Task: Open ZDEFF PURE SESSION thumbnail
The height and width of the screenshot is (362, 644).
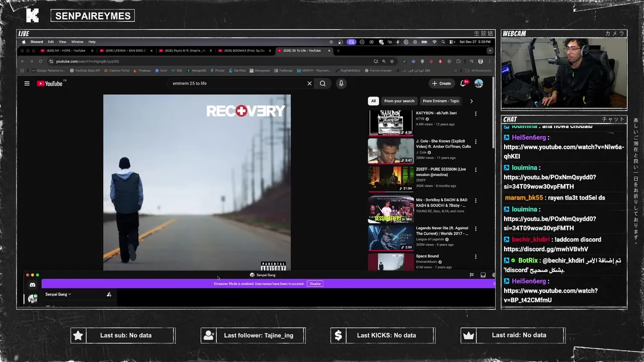Action: point(391,179)
